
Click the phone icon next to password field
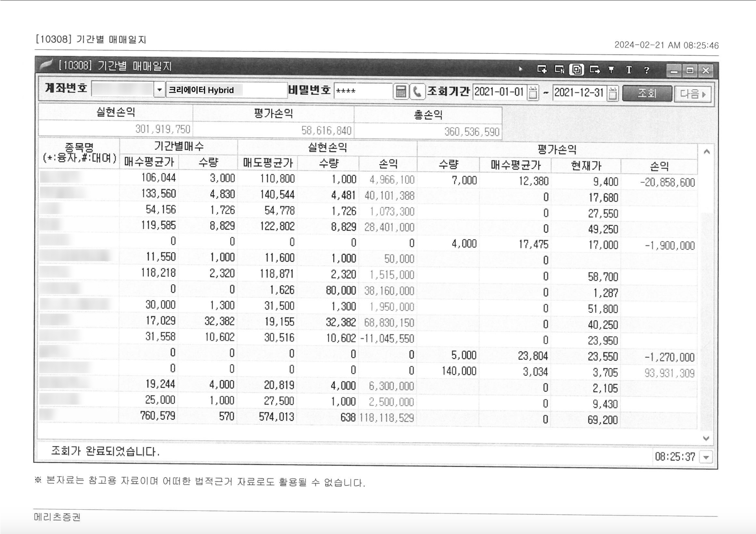point(417,92)
